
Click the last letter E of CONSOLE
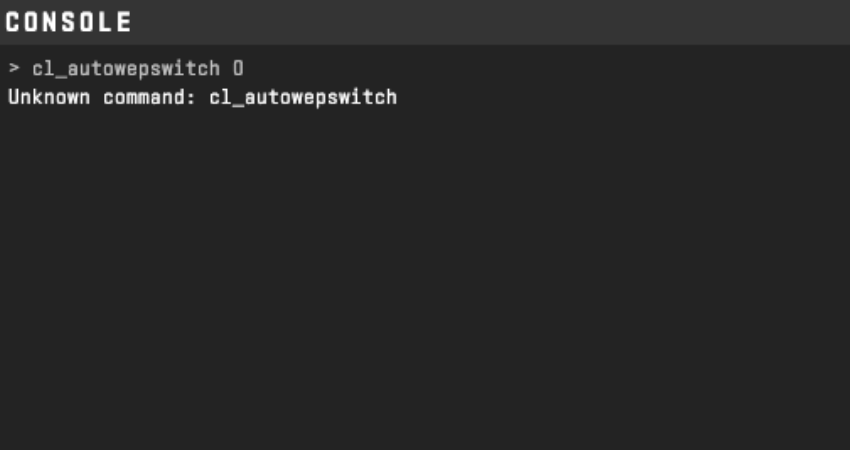[125, 22]
